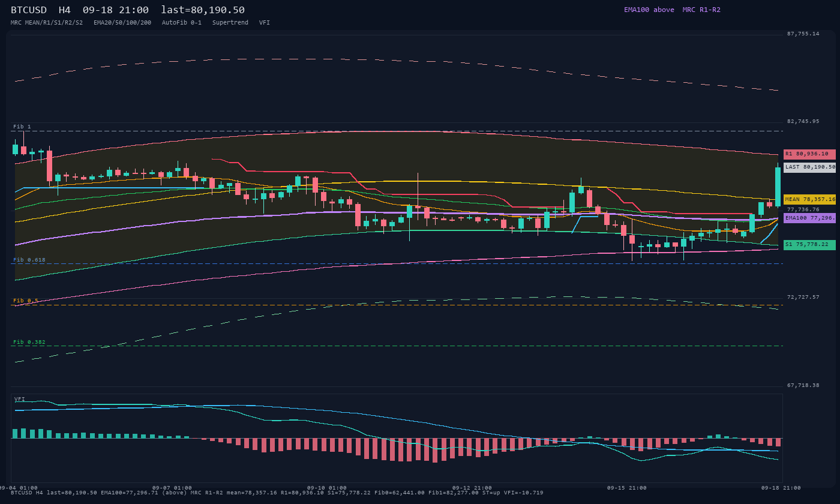840x504 pixels.
Task: Click 'ST=up' in the bottom status line
Action: pyautogui.click(x=491, y=493)
